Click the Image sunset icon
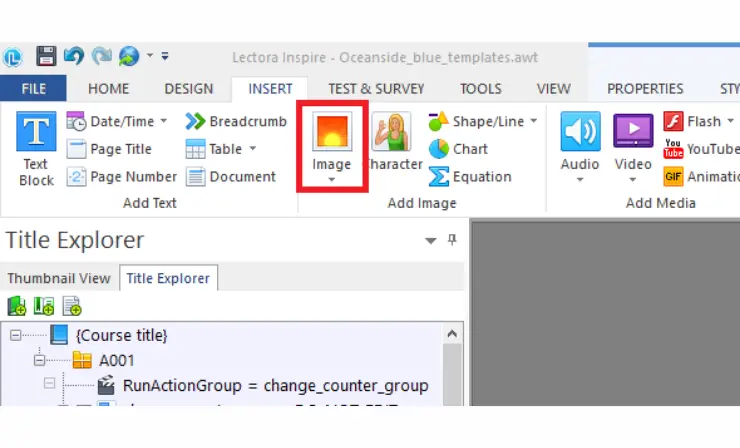Image resolution: width=740 pixels, height=448 pixels. (332, 132)
